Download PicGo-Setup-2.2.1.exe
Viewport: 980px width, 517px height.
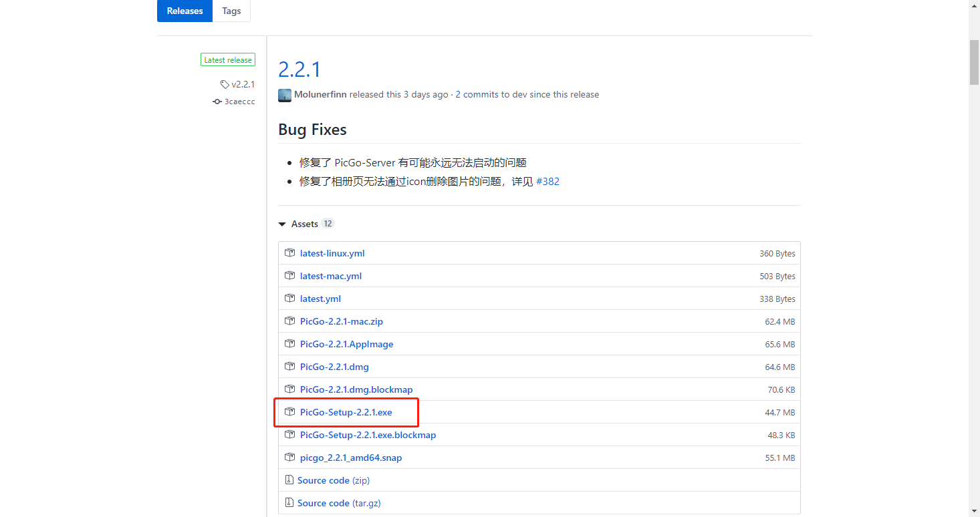pos(346,412)
